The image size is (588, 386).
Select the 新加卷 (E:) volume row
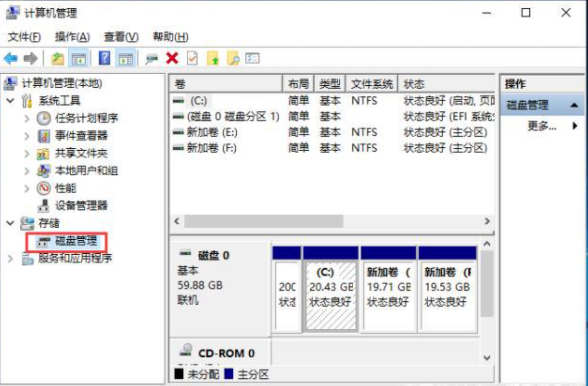click(332, 132)
